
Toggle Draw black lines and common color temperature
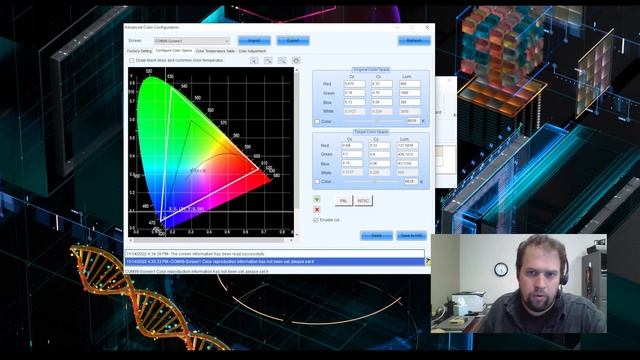click(x=132, y=60)
